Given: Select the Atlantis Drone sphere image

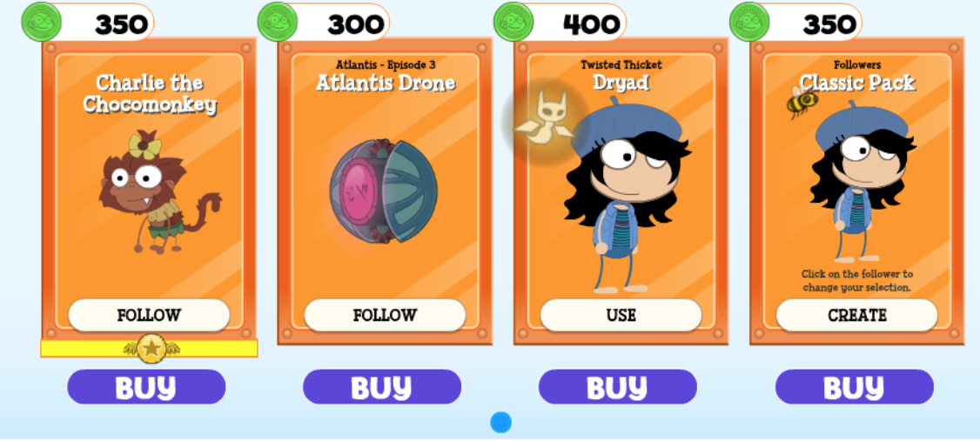Looking at the screenshot, I should point(384,190).
